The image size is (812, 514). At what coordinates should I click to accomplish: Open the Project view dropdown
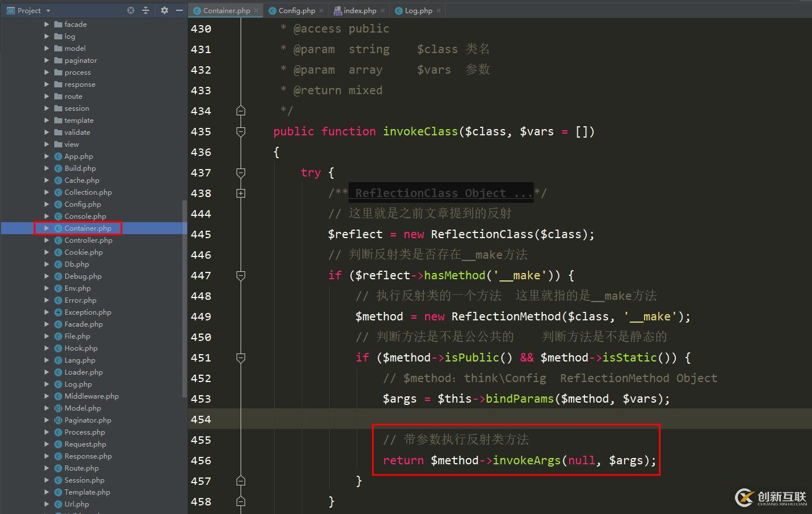[x=48, y=11]
